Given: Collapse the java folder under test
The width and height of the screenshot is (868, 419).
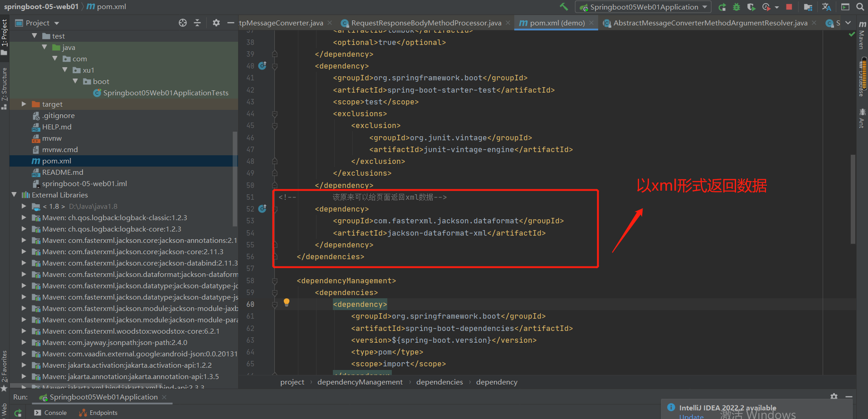Looking at the screenshot, I should (x=44, y=47).
